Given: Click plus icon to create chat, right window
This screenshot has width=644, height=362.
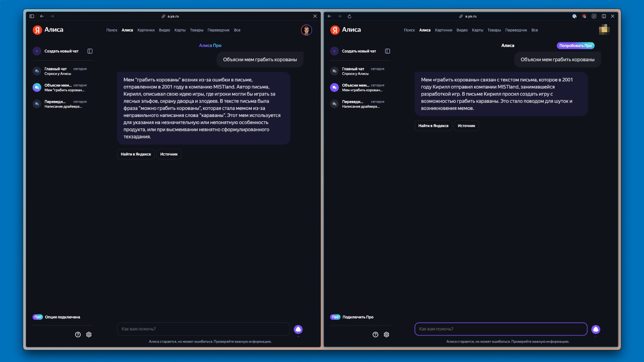Looking at the screenshot, I should tap(334, 51).
